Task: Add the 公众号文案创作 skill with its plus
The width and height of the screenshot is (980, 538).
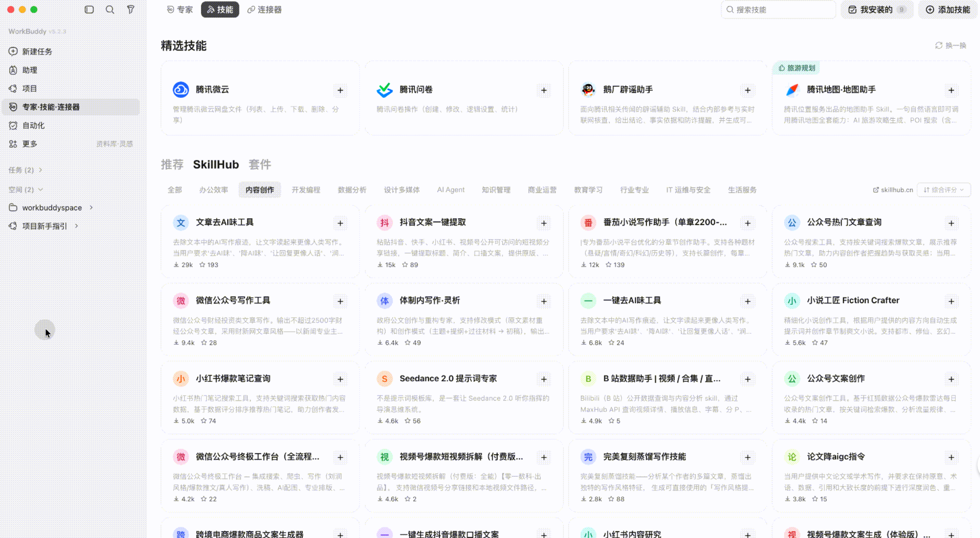Action: click(951, 379)
